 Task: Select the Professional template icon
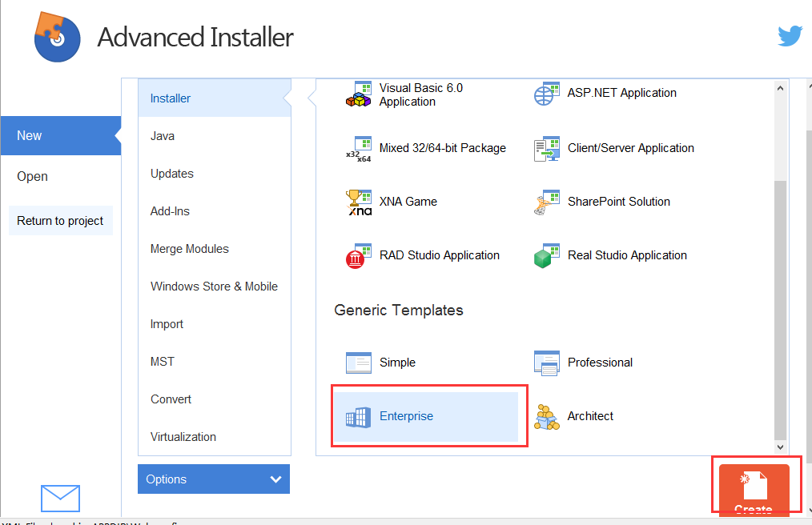(547, 363)
